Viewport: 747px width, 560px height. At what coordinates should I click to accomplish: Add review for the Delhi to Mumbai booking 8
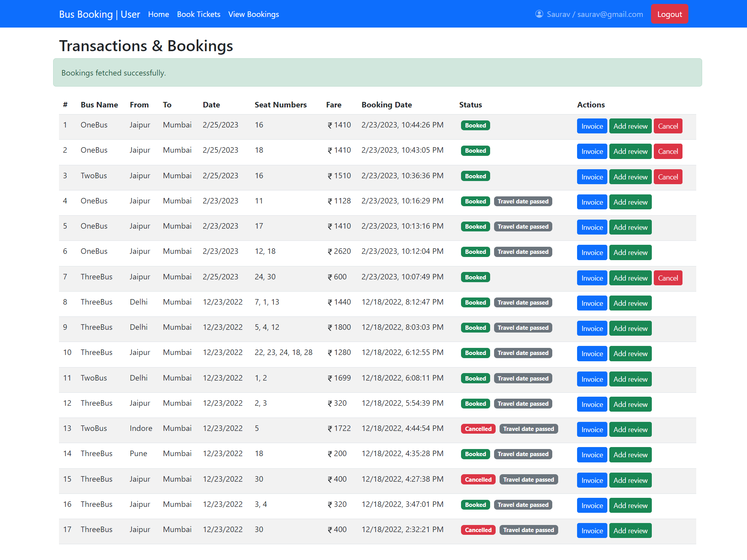click(630, 303)
